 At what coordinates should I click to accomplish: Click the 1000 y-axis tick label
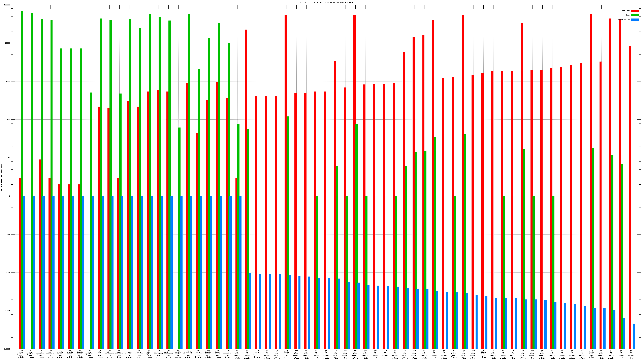8,81
